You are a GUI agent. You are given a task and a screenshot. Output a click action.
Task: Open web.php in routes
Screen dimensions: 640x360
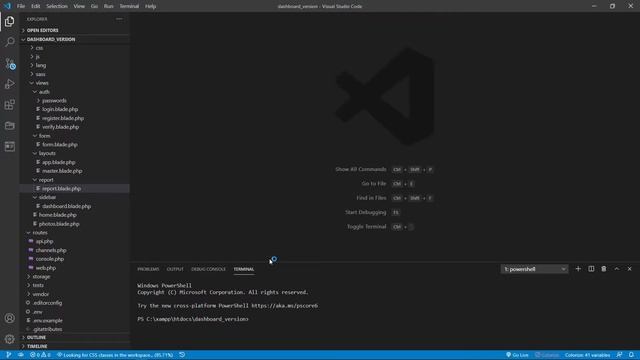(x=46, y=268)
